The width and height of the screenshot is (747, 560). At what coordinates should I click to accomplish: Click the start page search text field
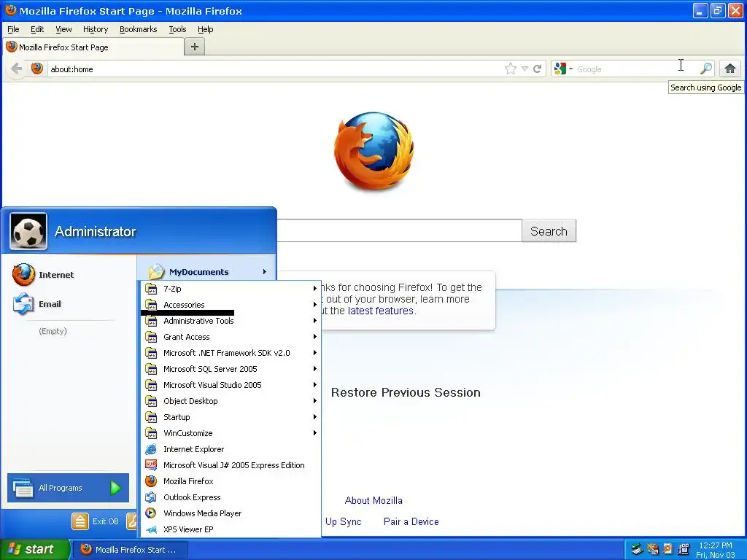pos(399,230)
